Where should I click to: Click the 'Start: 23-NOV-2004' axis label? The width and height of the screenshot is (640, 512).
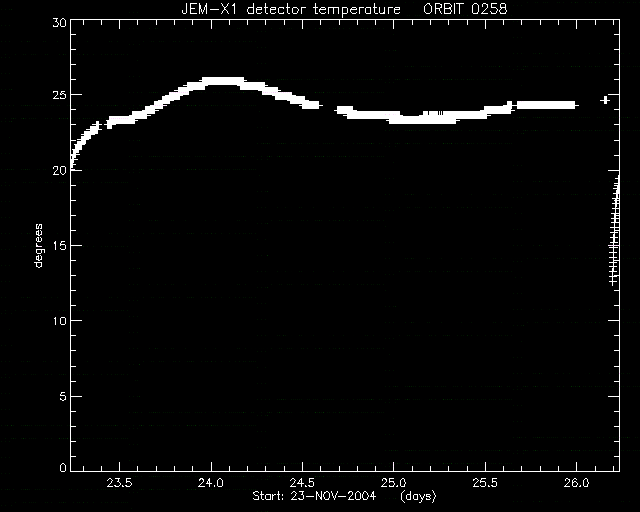[314, 496]
